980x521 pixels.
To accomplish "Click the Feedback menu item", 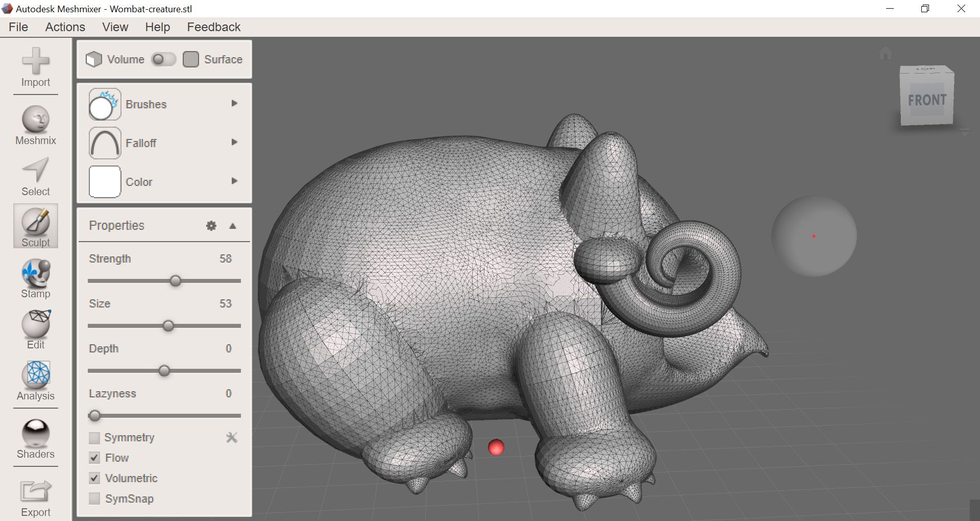I will tap(213, 27).
